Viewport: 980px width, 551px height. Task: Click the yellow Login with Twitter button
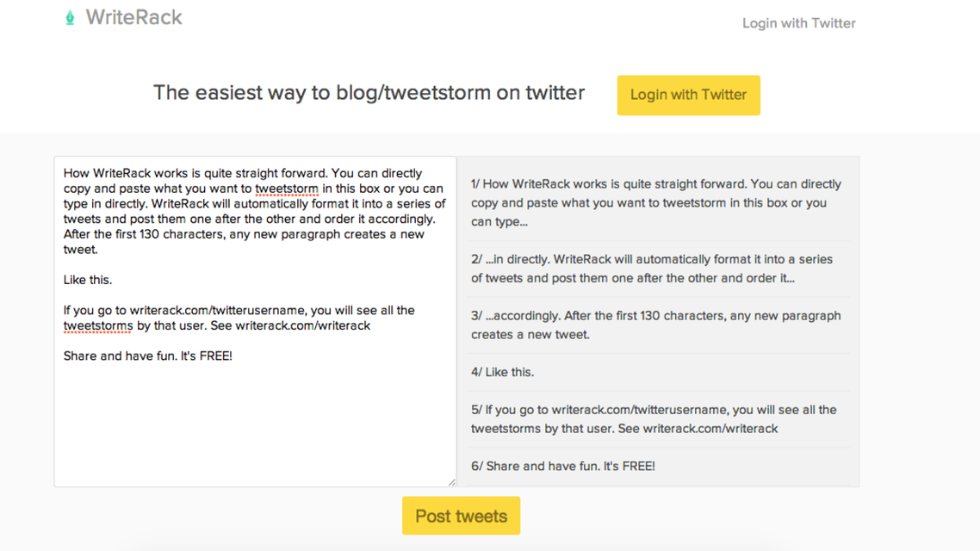click(x=688, y=95)
